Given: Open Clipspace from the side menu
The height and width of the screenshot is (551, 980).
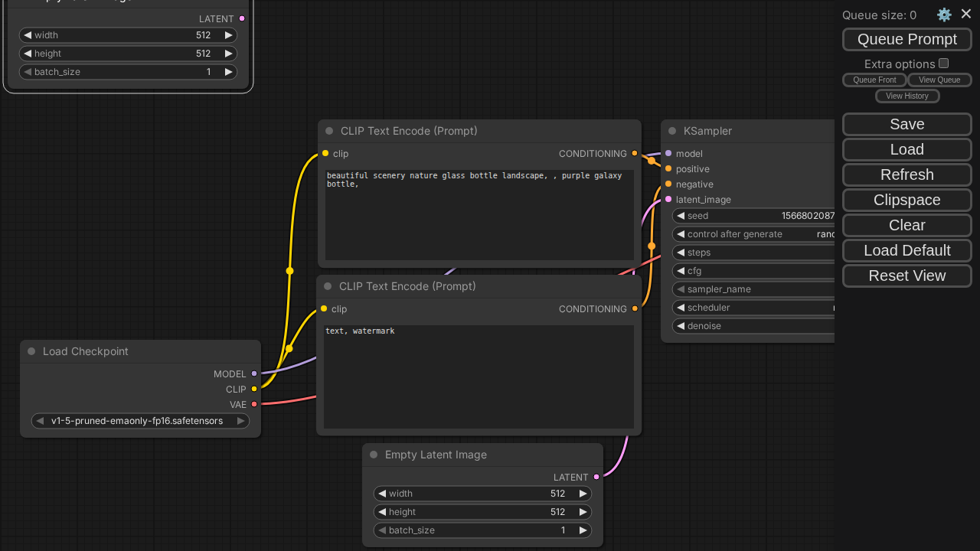Looking at the screenshot, I should click(x=906, y=200).
